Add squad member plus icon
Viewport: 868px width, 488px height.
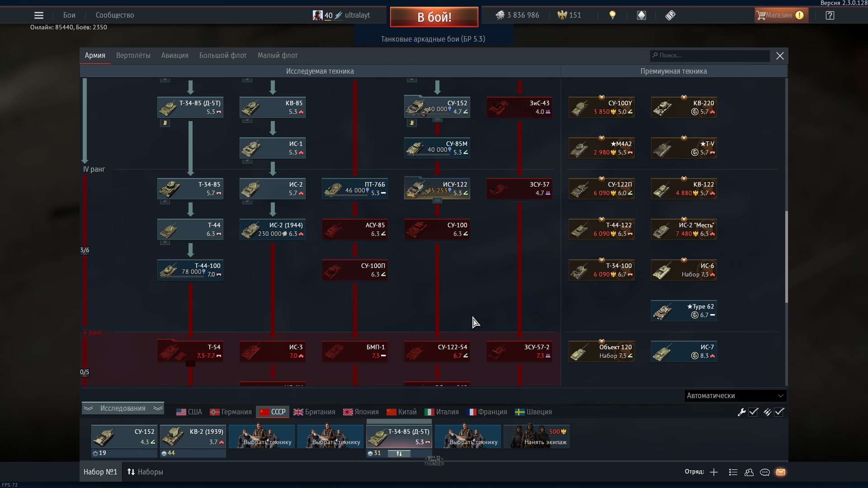[x=714, y=472]
